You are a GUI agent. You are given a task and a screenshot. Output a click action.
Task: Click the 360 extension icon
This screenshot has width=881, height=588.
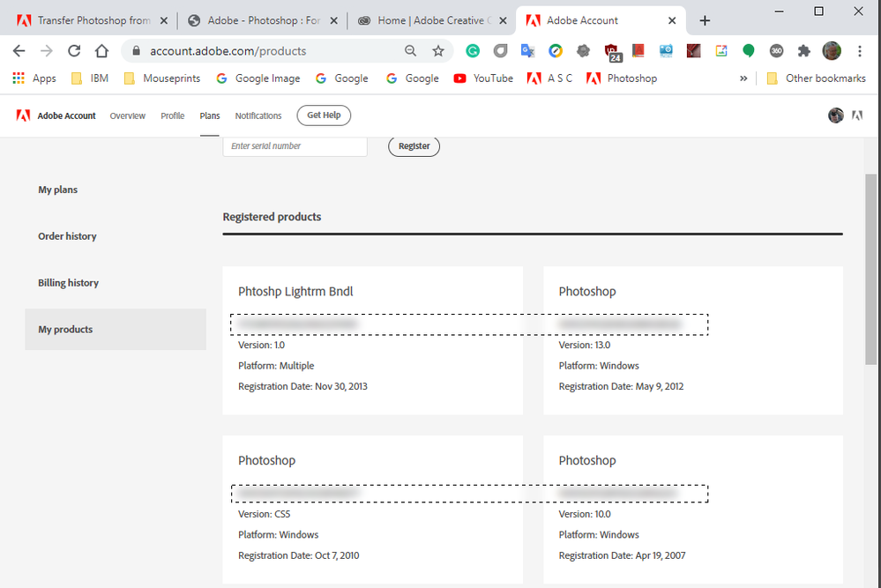(776, 51)
